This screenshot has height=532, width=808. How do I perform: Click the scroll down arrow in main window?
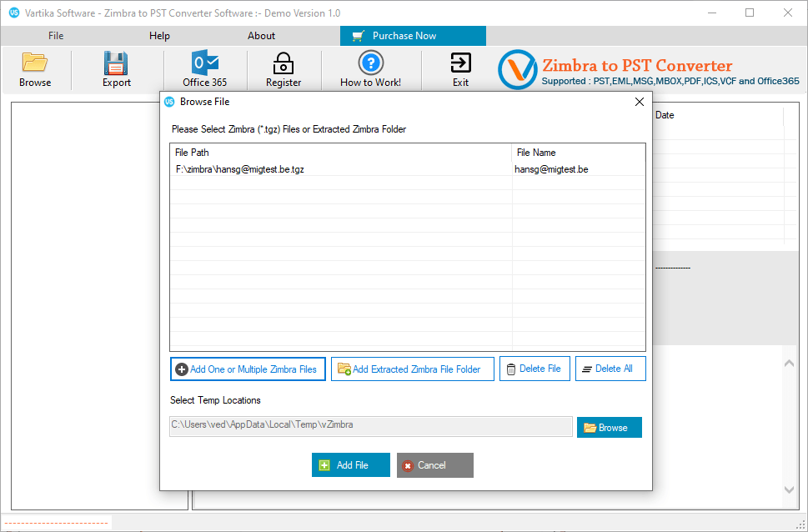point(789,489)
